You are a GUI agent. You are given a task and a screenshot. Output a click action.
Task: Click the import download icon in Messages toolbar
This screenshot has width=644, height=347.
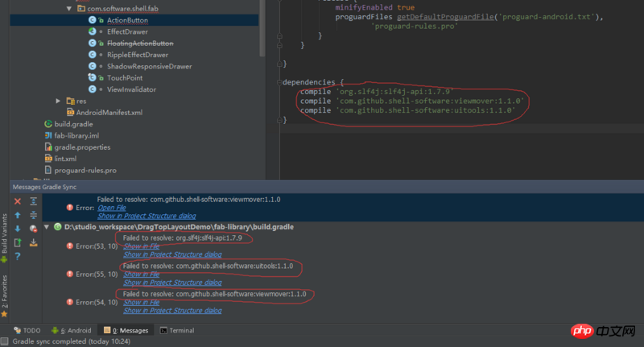pyautogui.click(x=33, y=242)
